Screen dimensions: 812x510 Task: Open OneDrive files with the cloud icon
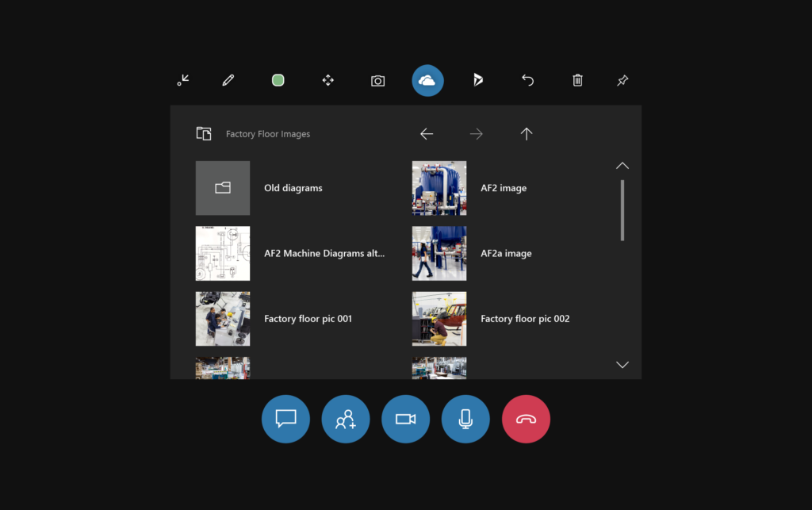coord(427,80)
